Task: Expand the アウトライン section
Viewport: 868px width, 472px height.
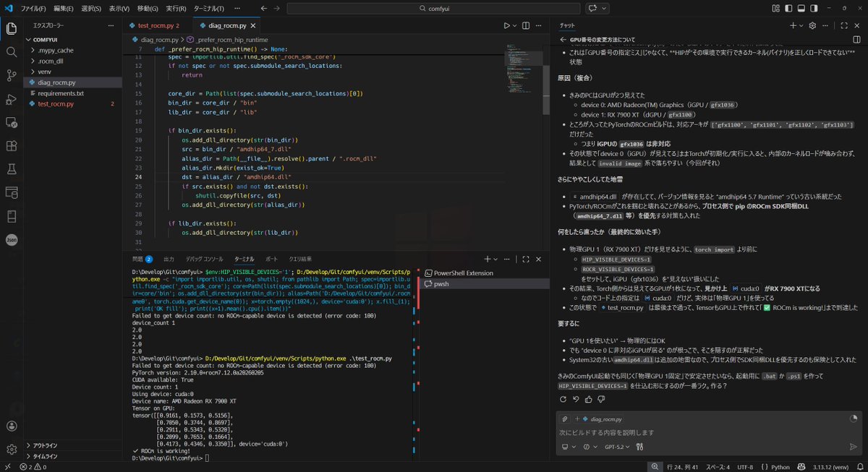Action: pyautogui.click(x=72, y=446)
